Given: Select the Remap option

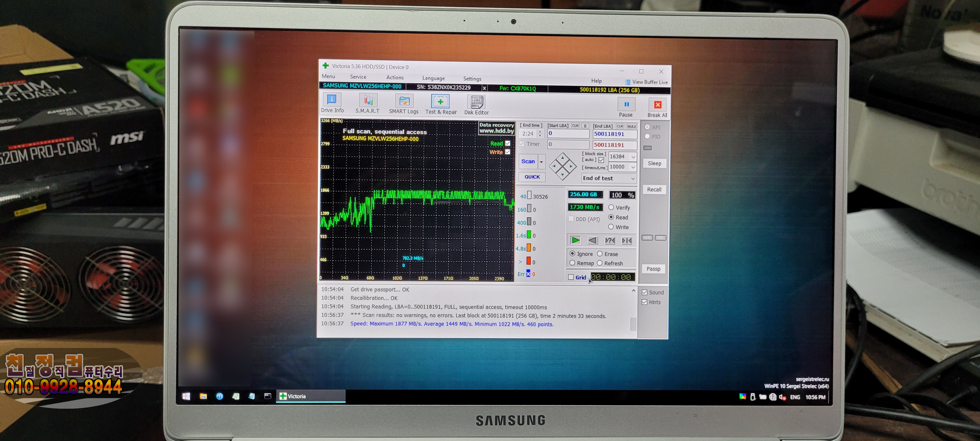Looking at the screenshot, I should click(572, 263).
